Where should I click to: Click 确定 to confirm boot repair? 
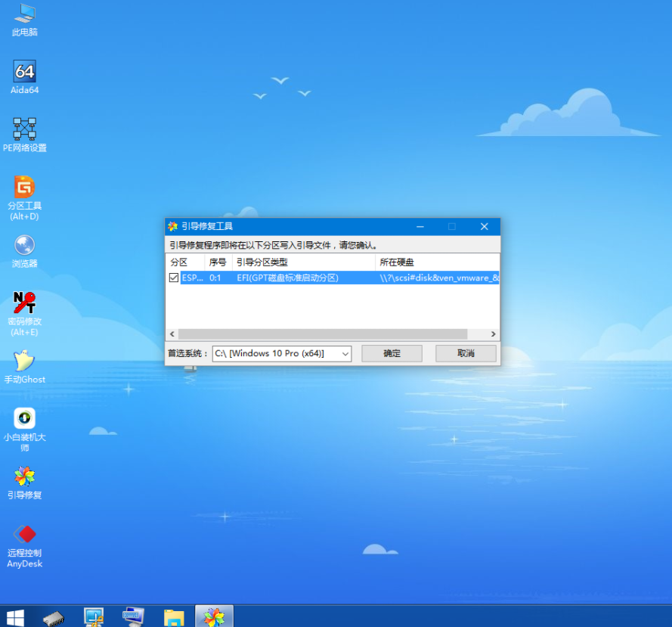(392, 353)
